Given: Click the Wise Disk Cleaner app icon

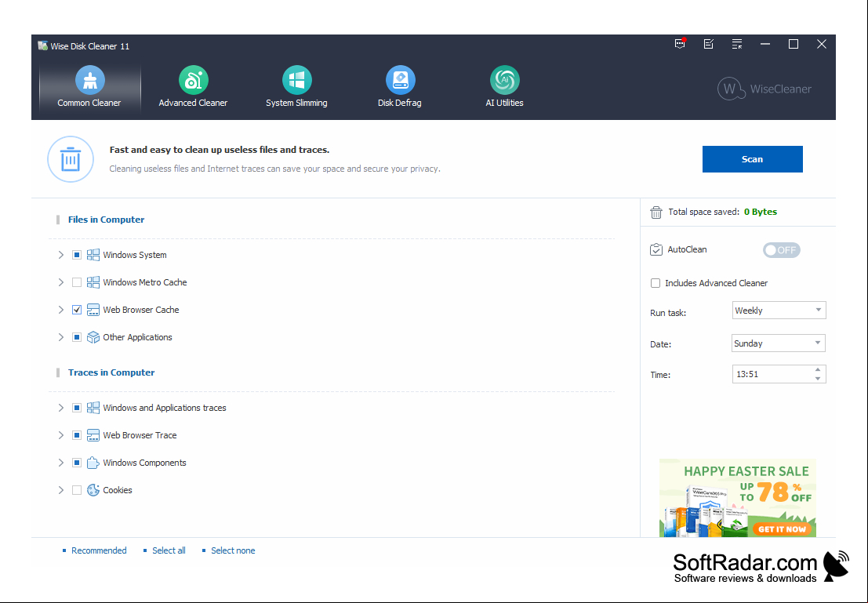Looking at the screenshot, I should point(42,45).
